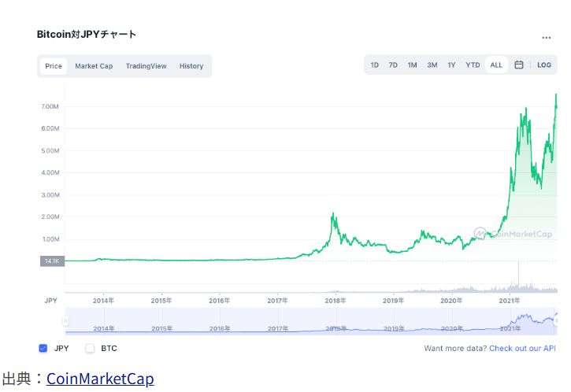Select the History tab
The image size is (571, 392).
coord(191,66)
